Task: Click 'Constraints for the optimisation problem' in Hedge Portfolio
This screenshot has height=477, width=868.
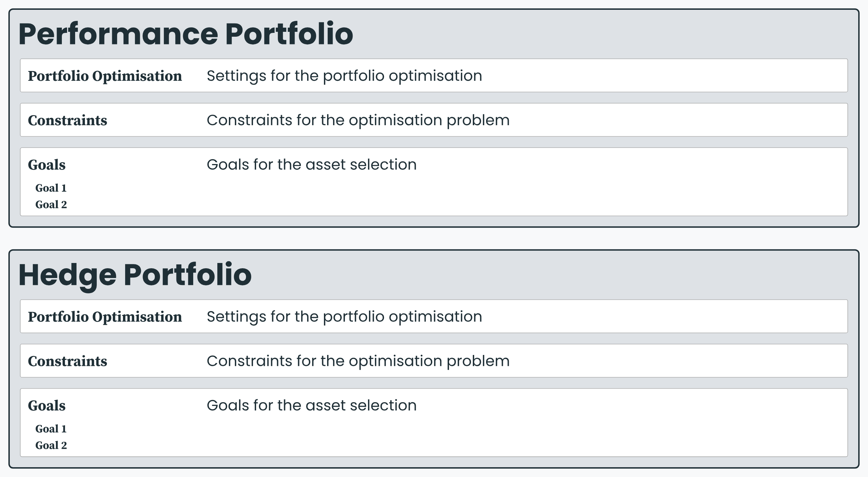Action: 358,361
